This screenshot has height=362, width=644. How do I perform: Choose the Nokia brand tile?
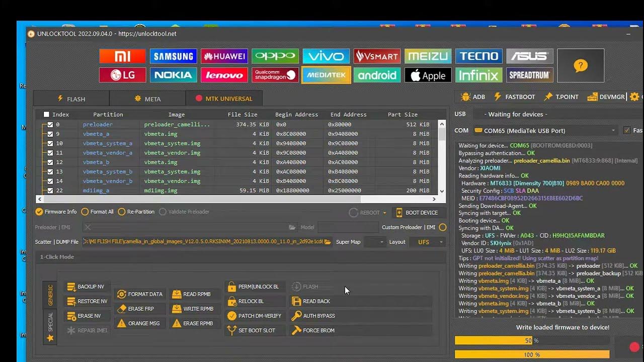[173, 75]
